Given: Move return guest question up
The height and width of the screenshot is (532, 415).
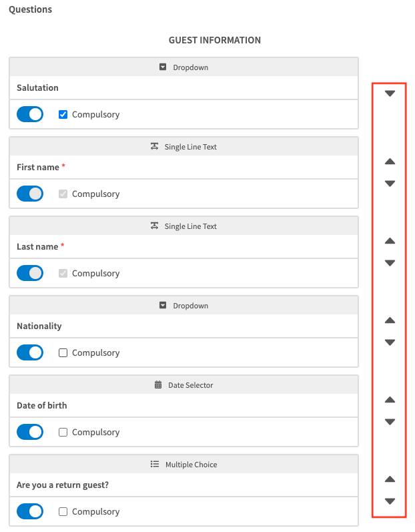Looking at the screenshot, I should (x=390, y=479).
